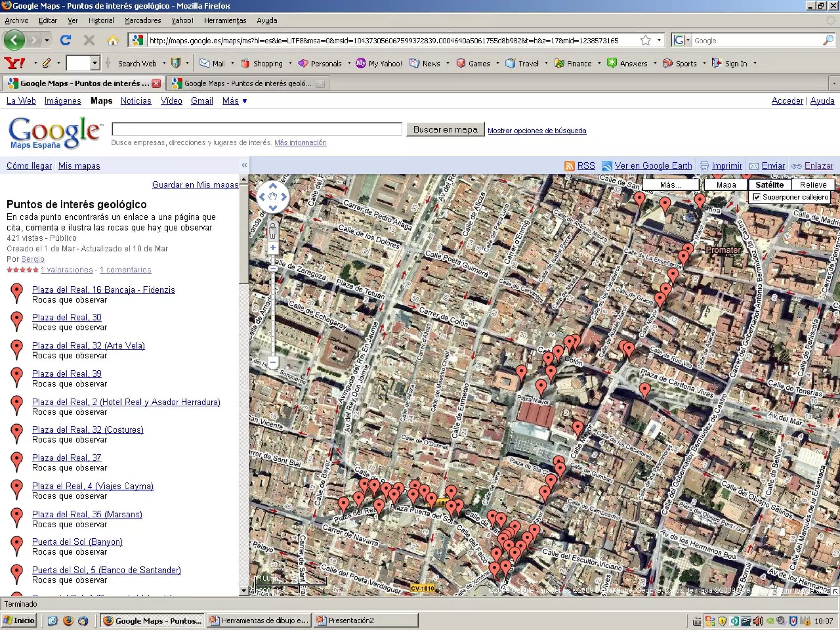Click the stop loading X icon
Image resolution: width=840 pixels, height=630 pixels.
click(89, 40)
